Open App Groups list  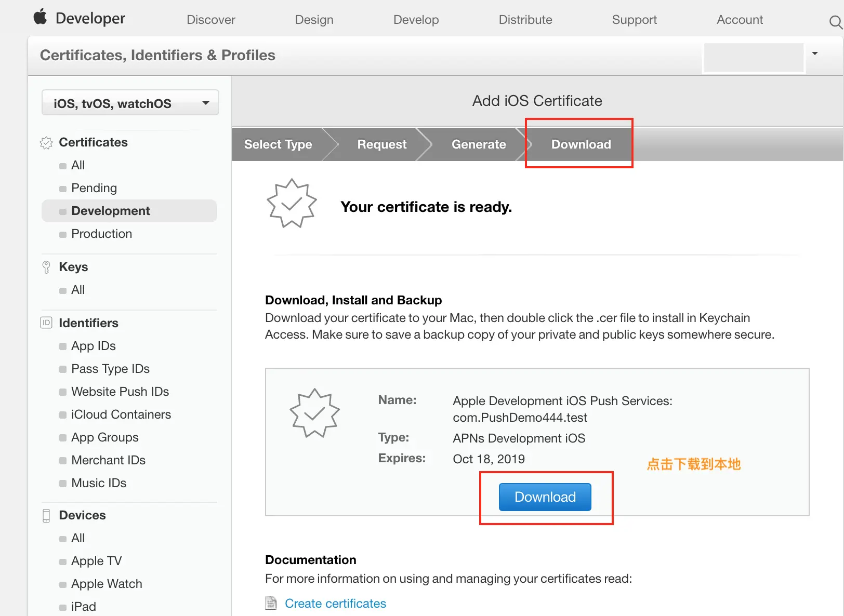click(105, 437)
